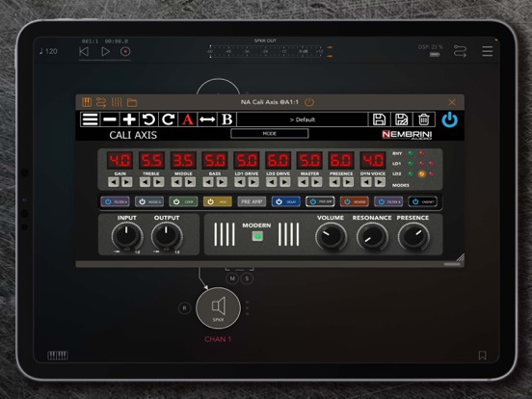Adjust the INPUT knob
This screenshot has height=399, width=532.
point(127,236)
